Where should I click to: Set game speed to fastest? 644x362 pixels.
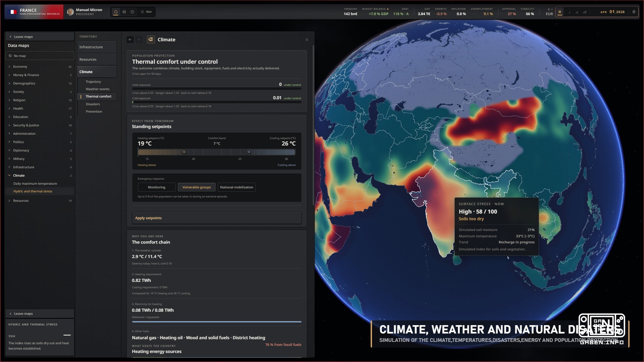click(585, 12)
